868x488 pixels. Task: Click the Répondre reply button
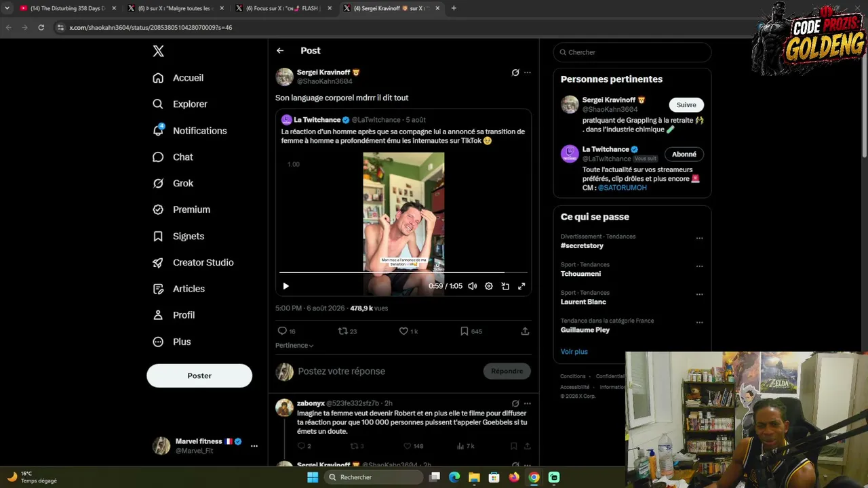click(507, 371)
